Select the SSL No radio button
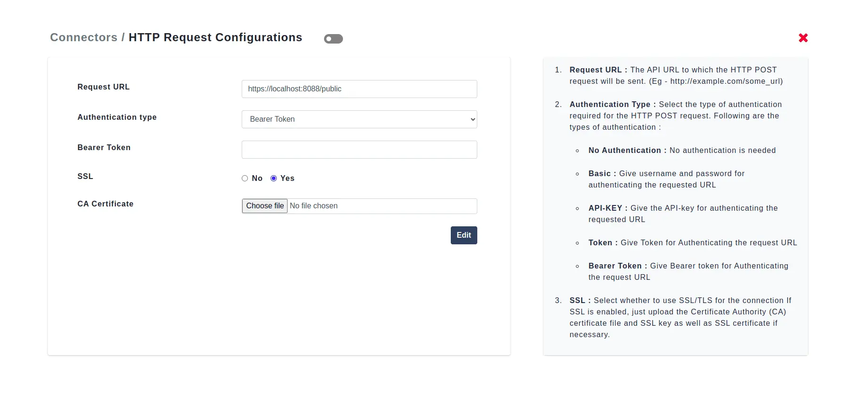Image resolution: width=868 pixels, height=402 pixels. coord(245,179)
